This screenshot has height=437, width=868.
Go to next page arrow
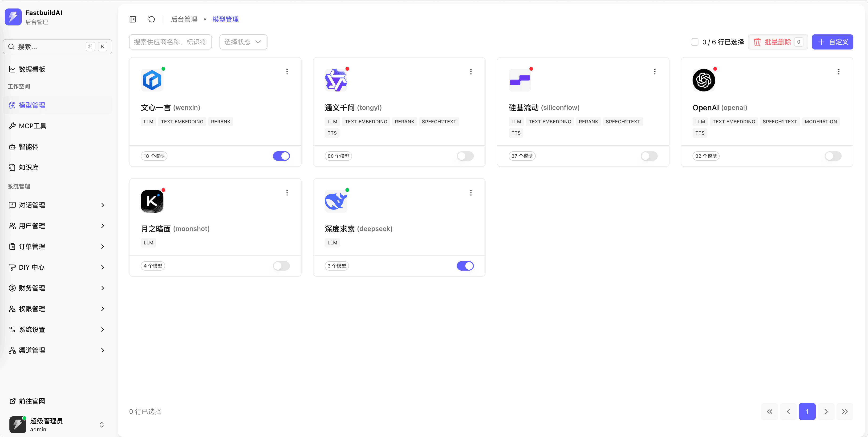point(826,411)
